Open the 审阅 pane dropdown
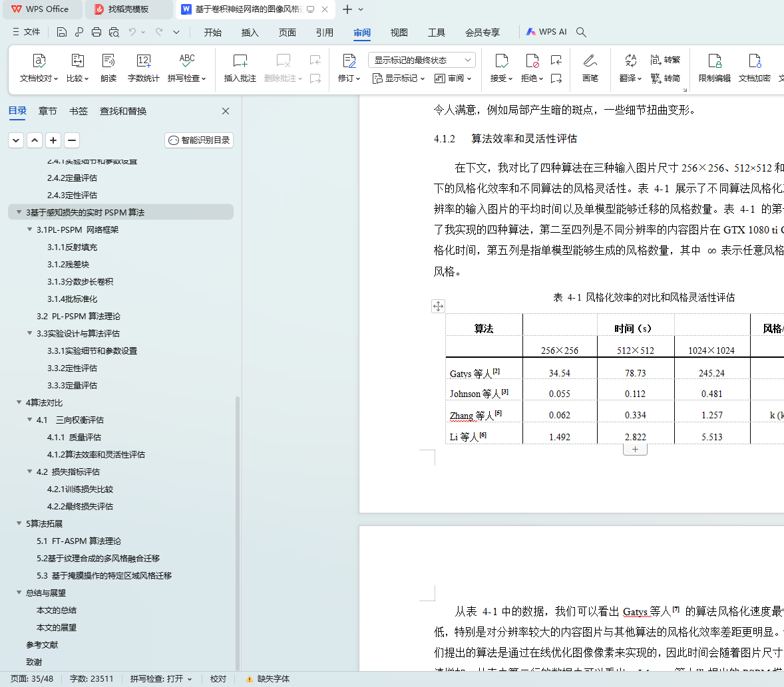784x687 pixels. (453, 78)
